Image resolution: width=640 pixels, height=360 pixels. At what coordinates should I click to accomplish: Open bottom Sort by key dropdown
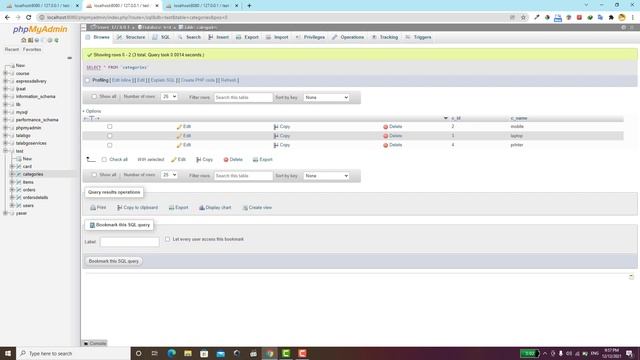326,176
